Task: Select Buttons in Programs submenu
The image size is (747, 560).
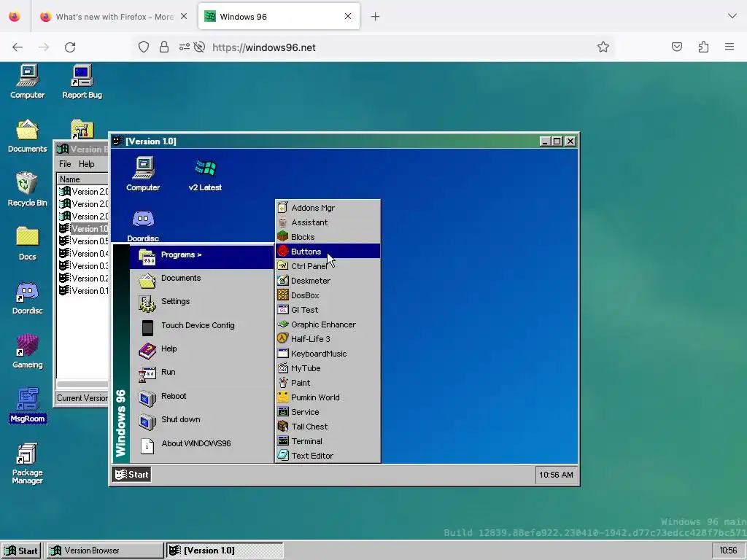Action: [x=328, y=252]
